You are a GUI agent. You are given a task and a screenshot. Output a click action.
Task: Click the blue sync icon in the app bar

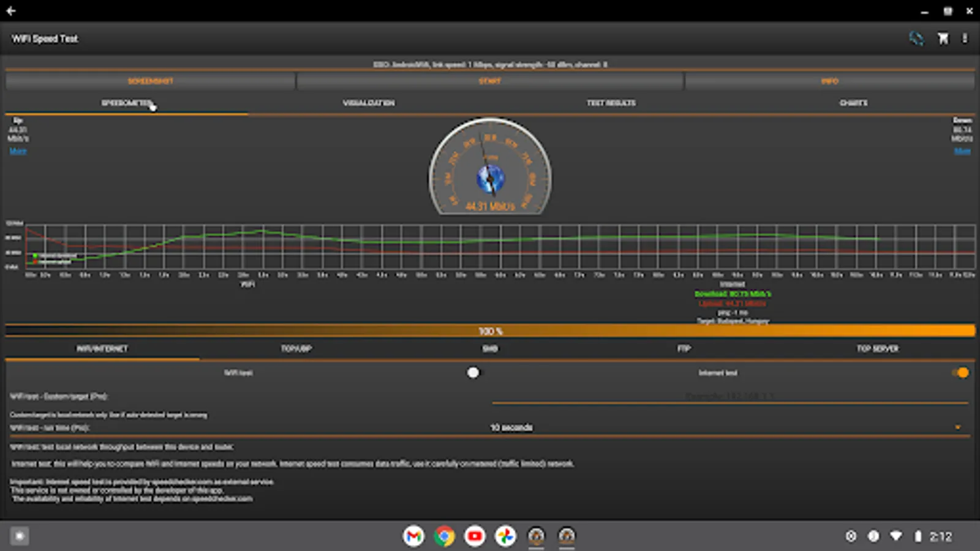click(916, 39)
